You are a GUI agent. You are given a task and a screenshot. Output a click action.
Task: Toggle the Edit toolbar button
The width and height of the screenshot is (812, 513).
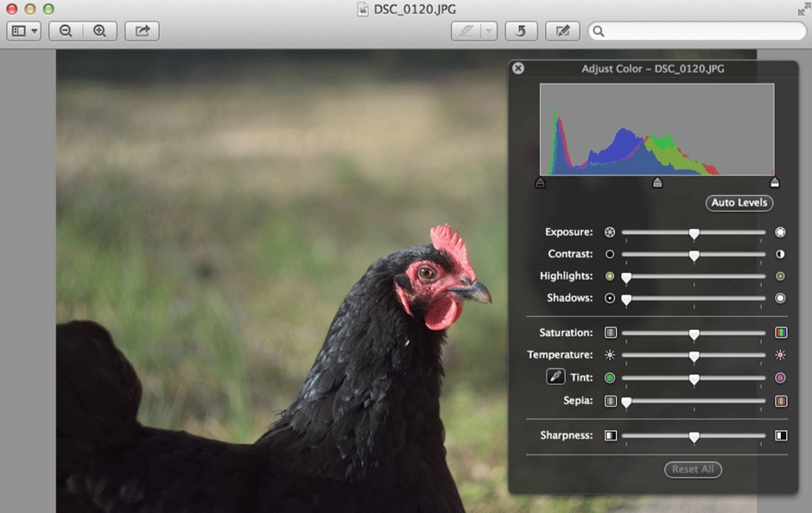tap(562, 31)
